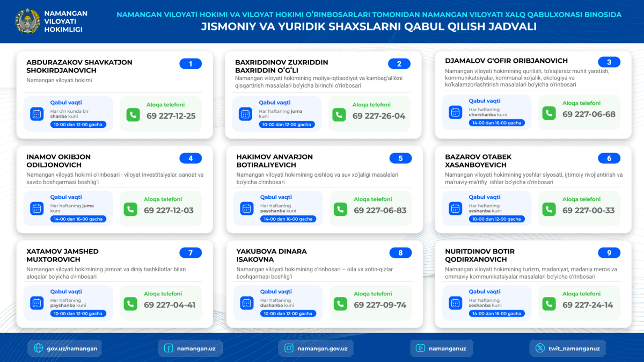Click phone number 69 227-06-68
Viewport: 644px width, 362px height.
tap(589, 114)
